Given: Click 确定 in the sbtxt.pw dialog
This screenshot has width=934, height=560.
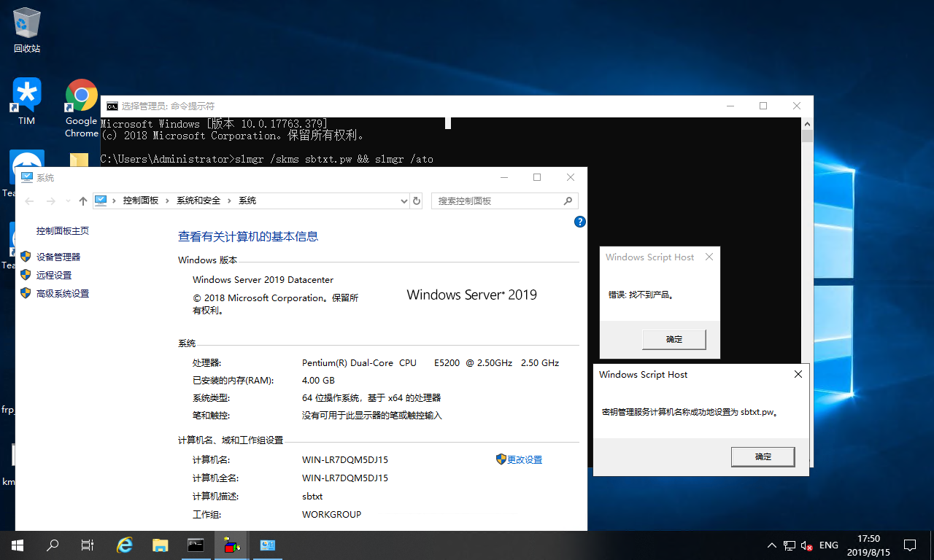Looking at the screenshot, I should coord(763,456).
